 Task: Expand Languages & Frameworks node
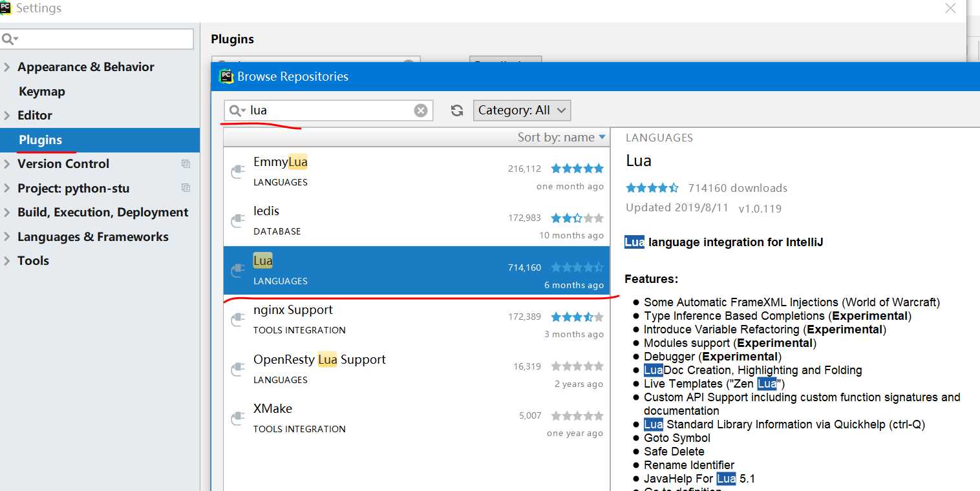click(x=7, y=237)
